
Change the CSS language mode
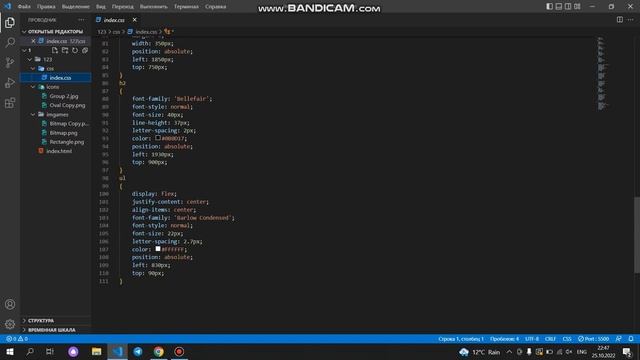pyautogui.click(x=567, y=339)
